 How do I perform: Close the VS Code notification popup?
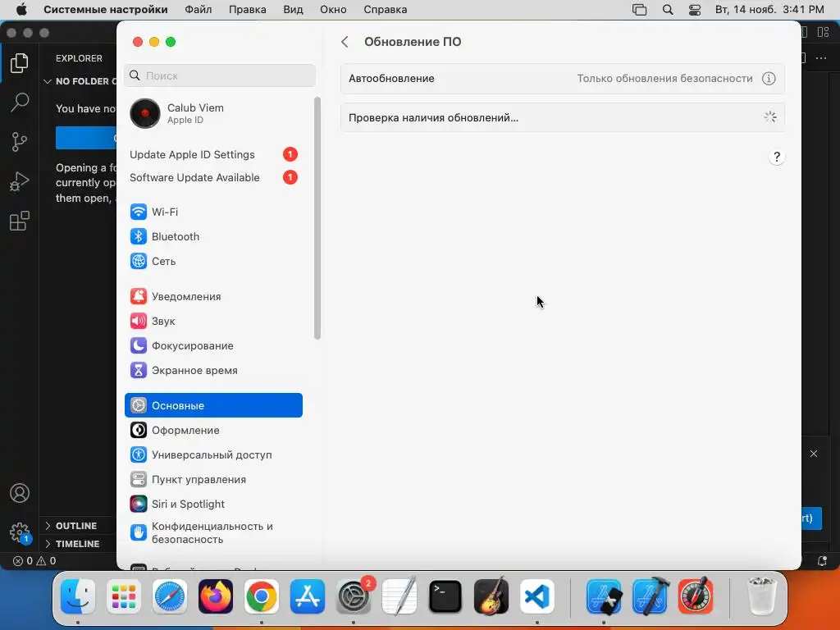[814, 454]
